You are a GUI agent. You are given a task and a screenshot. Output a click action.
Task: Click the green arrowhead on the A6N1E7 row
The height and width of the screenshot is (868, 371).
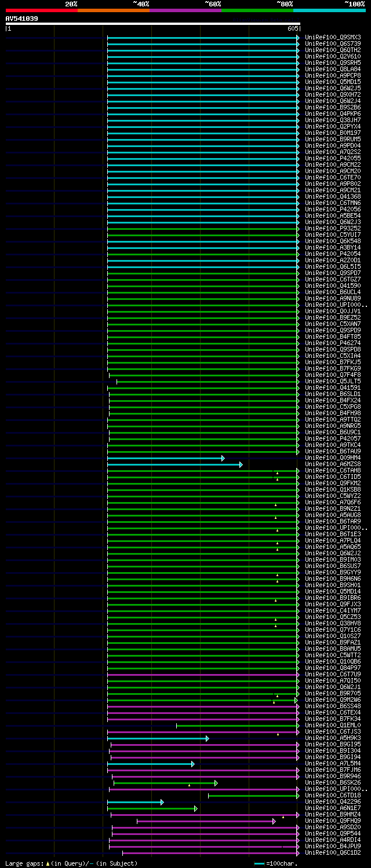(x=195, y=808)
